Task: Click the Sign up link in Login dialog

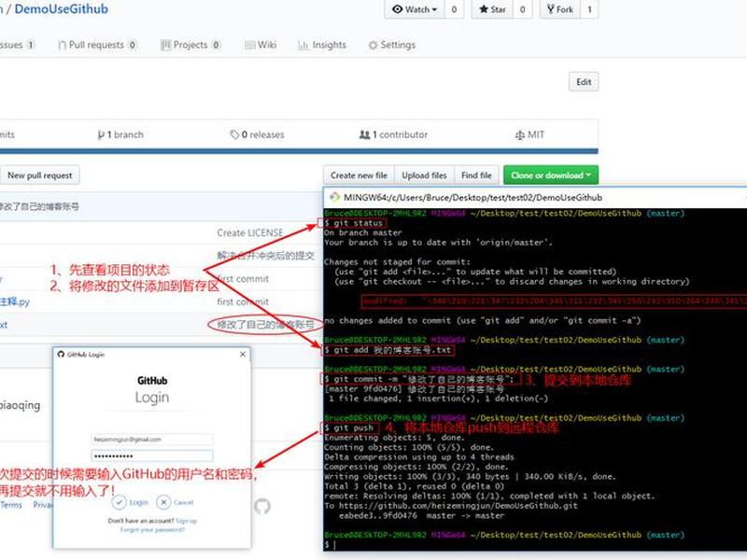Action: pyautogui.click(x=186, y=521)
